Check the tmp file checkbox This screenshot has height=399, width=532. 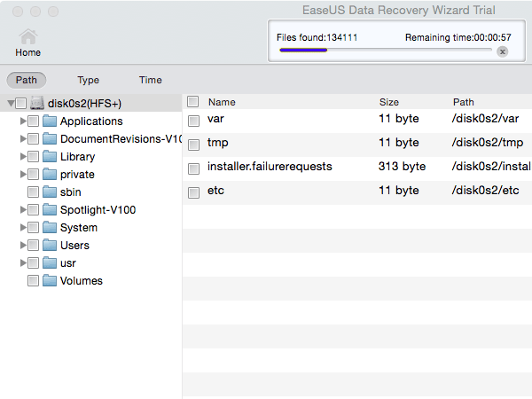[x=193, y=145]
